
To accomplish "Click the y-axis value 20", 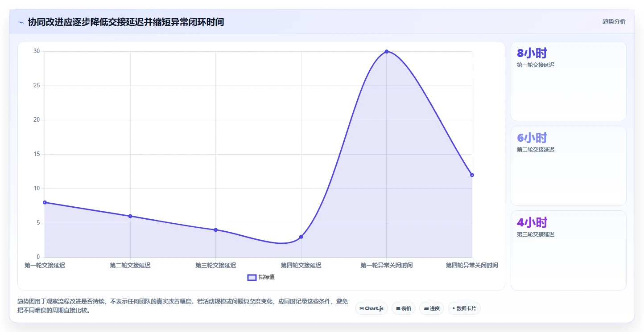I will (37, 120).
